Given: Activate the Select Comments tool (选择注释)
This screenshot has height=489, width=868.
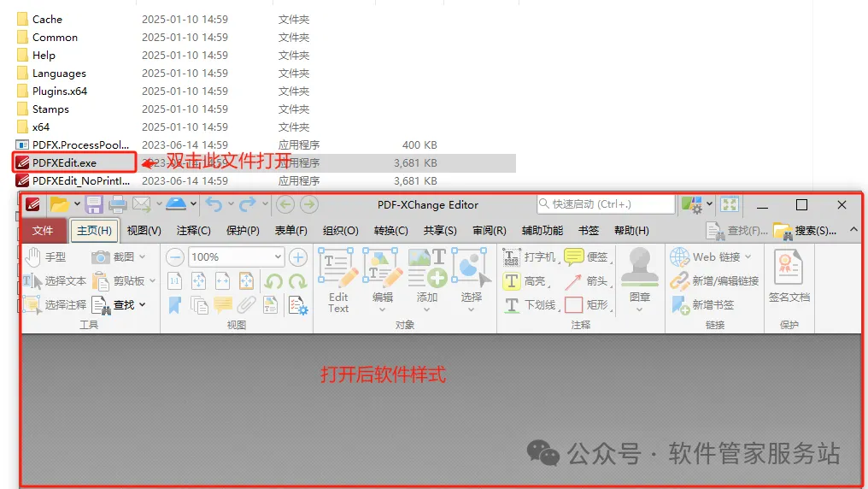Looking at the screenshot, I should (x=55, y=305).
